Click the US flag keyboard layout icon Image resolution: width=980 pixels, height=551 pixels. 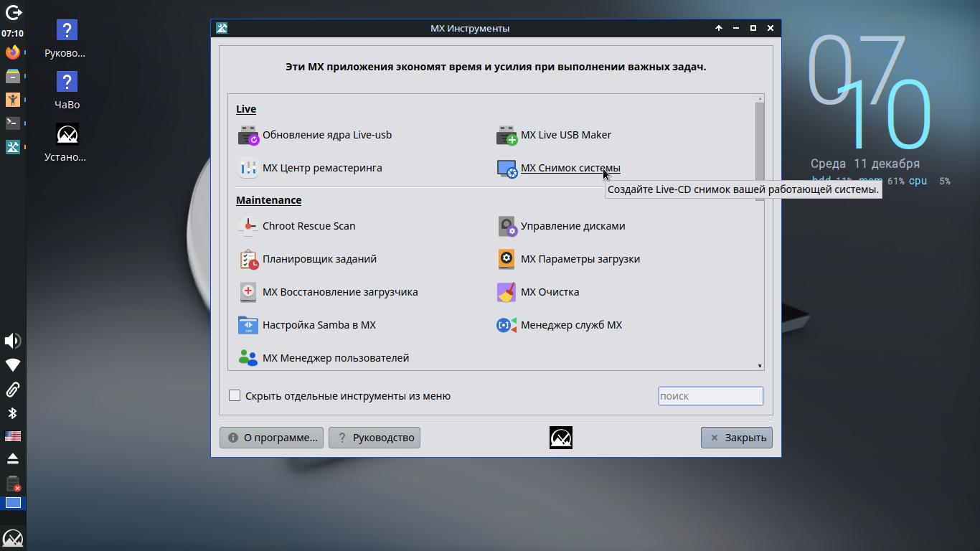13,436
